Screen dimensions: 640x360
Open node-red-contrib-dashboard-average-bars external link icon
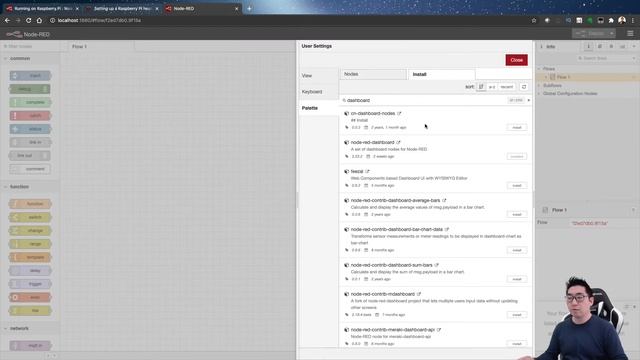(444, 200)
